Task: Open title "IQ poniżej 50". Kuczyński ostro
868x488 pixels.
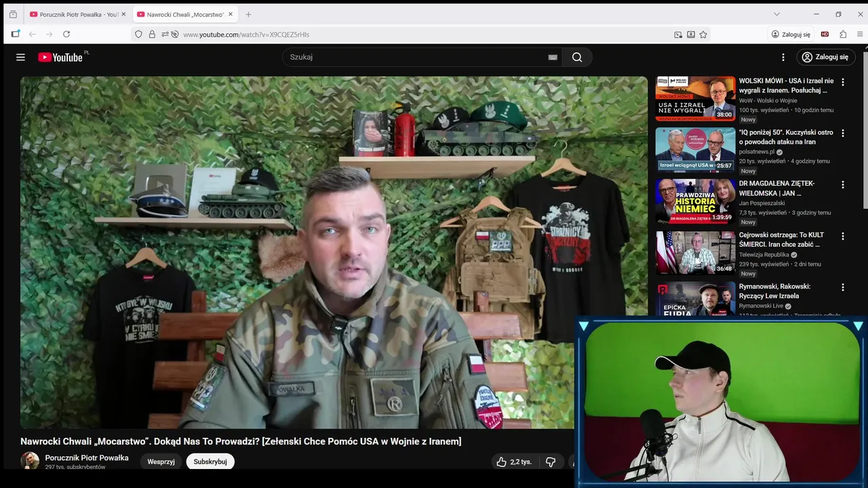Action: 786,138
